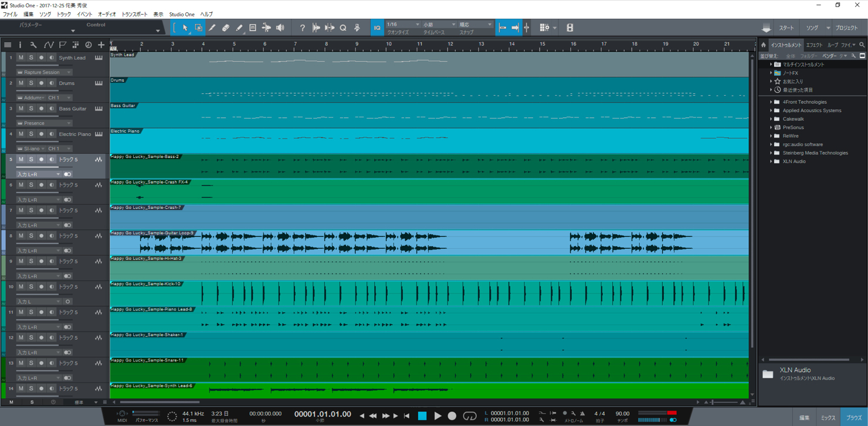
Task: Switch to エフェクト browser tab
Action: tap(814, 45)
